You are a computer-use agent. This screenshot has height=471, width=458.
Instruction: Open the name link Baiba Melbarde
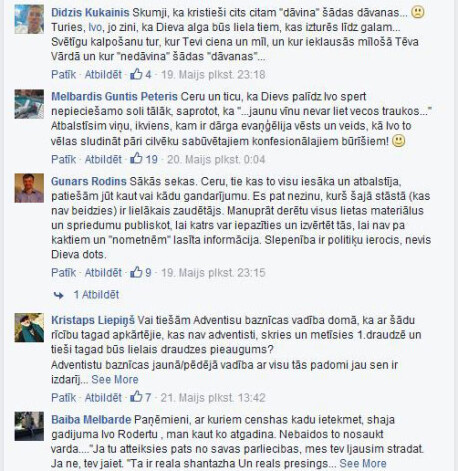pyautogui.click(x=91, y=419)
